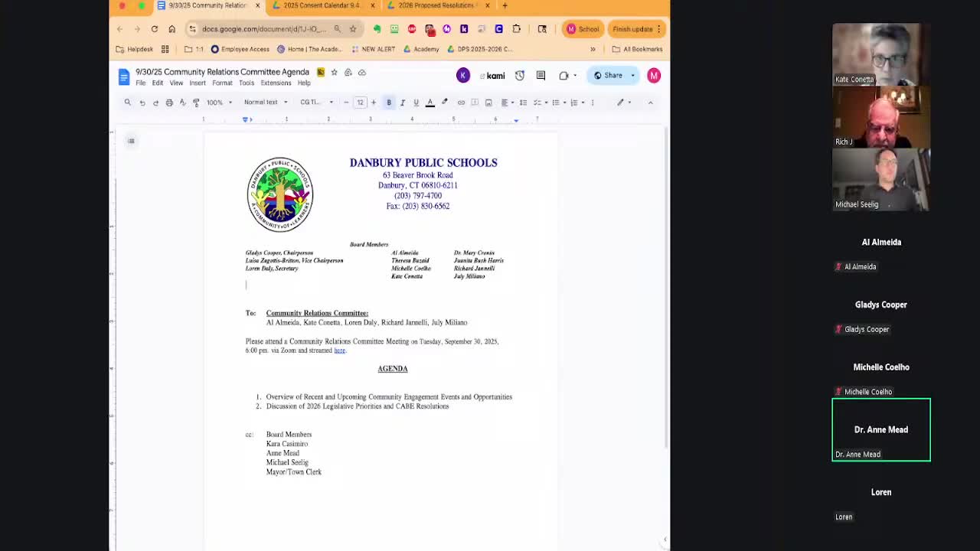Open the comments panel icon
Viewport: 980px width, 551px height.
[541, 75]
